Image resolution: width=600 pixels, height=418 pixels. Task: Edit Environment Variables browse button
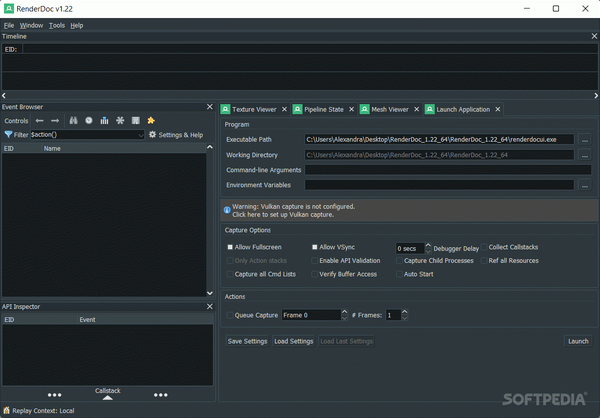pos(584,185)
